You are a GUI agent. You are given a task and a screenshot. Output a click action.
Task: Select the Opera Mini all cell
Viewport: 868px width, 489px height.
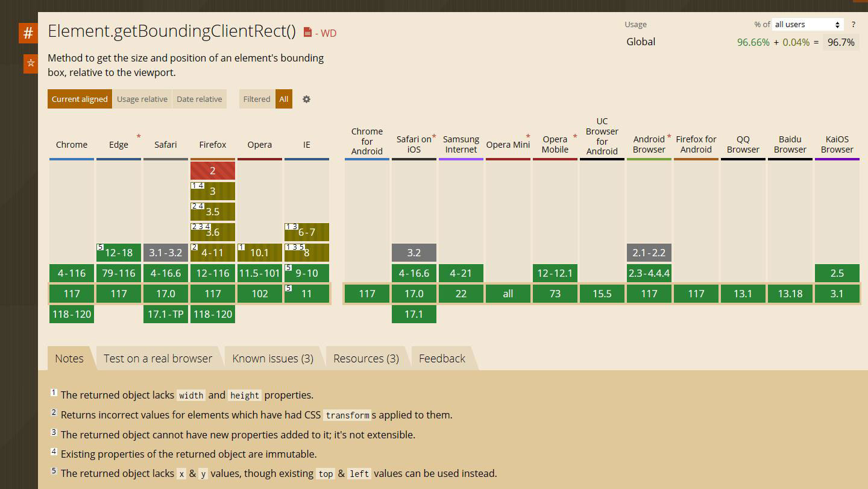(x=508, y=294)
